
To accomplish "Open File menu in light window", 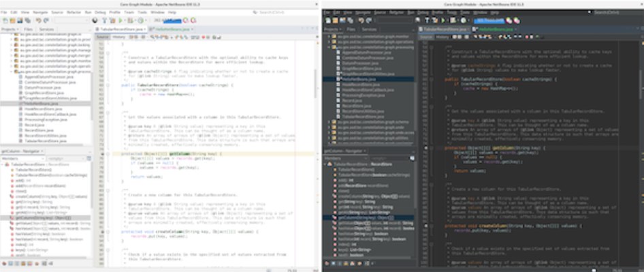I will click(x=4, y=12).
